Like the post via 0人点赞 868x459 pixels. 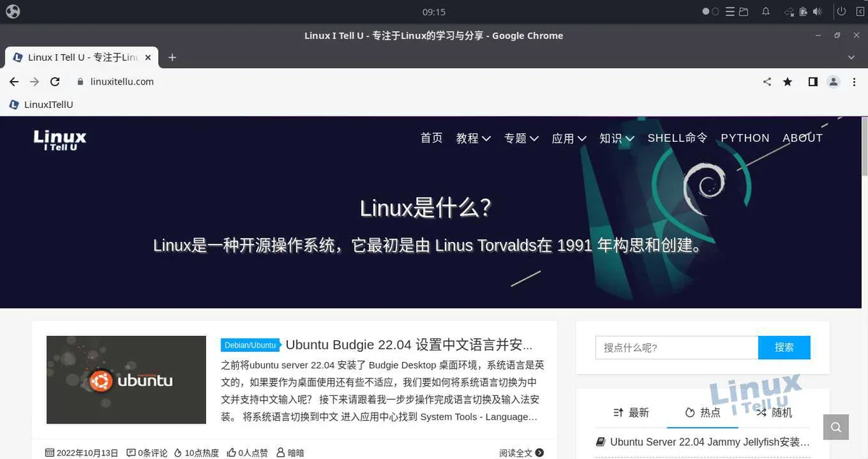(247, 452)
